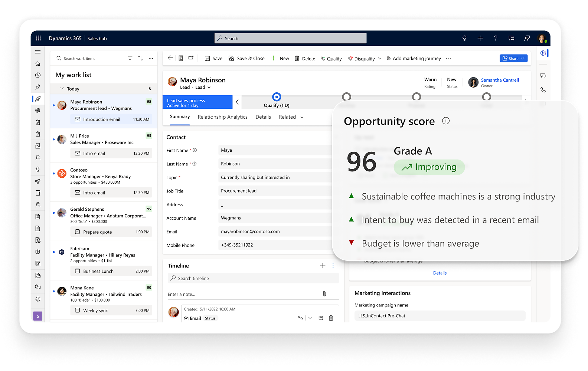
Task: Open Samantha Cantrell owner link
Action: coord(500,80)
